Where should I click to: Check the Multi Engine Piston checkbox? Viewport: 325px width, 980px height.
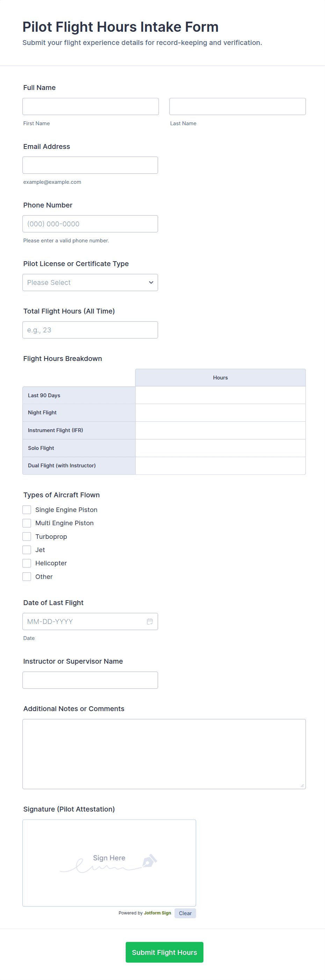[x=27, y=523]
